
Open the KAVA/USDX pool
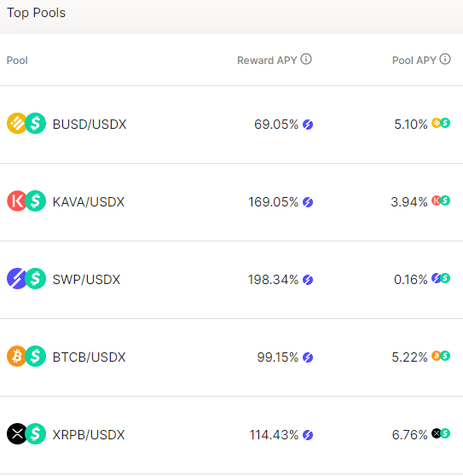(89, 202)
